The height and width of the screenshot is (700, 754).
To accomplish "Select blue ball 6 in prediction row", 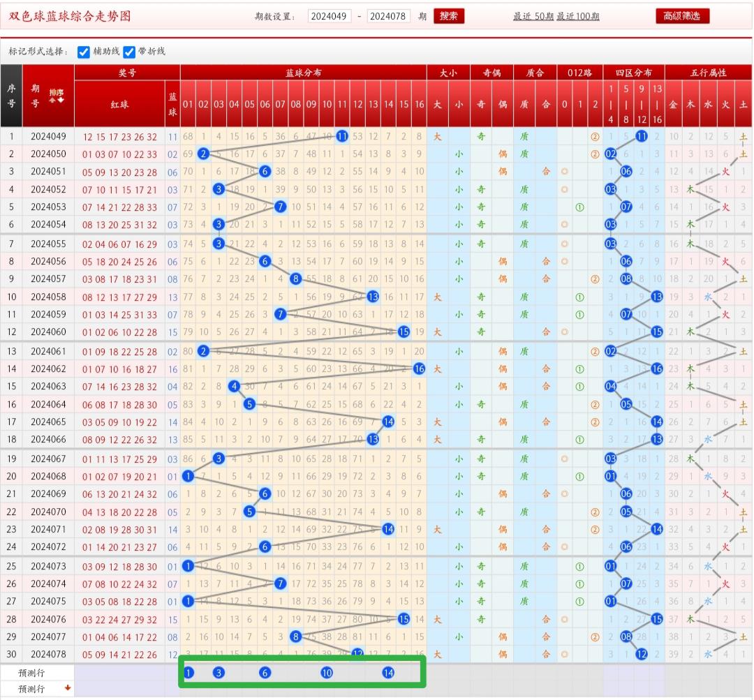I will 265,673.
